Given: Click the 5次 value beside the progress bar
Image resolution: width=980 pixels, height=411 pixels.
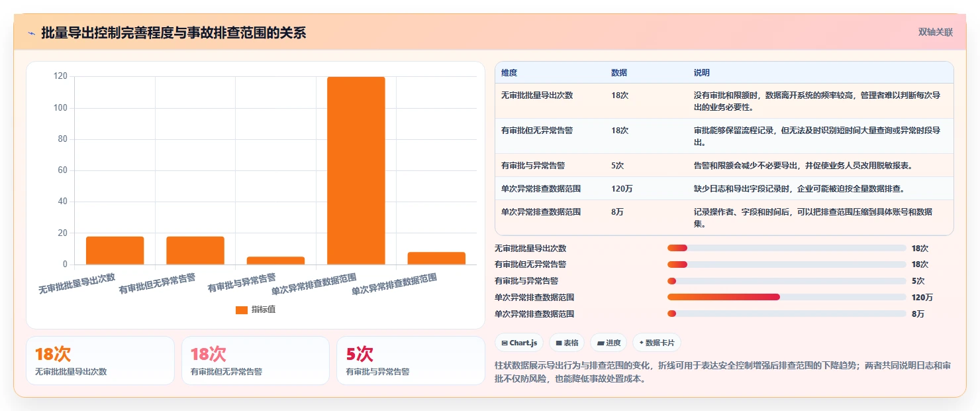Looking at the screenshot, I should [x=918, y=281].
